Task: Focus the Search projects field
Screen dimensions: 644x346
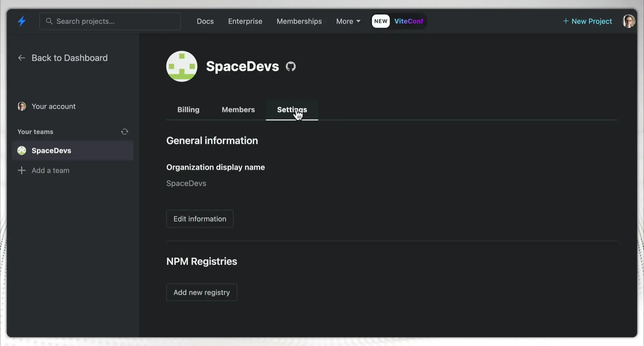Action: pos(110,21)
